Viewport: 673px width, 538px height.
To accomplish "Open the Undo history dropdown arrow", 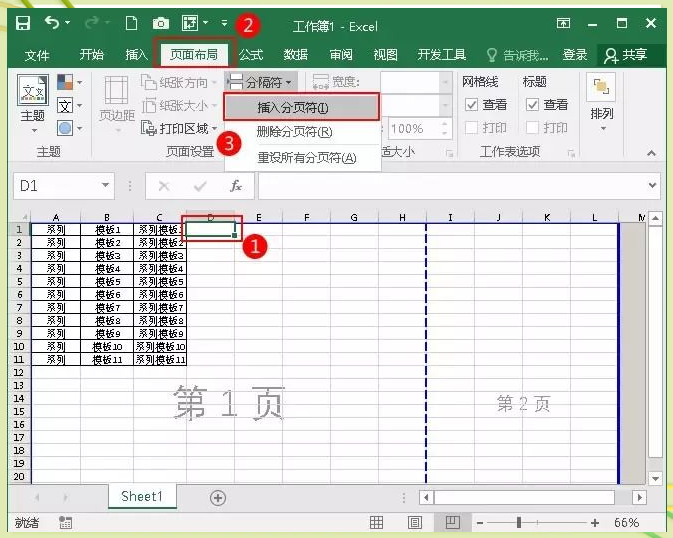I will [x=68, y=22].
